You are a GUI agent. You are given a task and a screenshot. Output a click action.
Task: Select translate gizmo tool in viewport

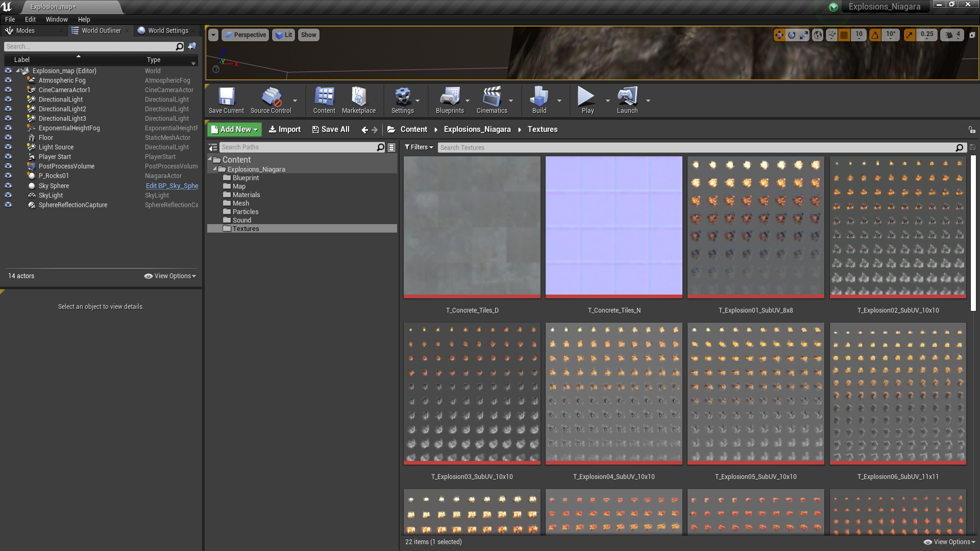coord(779,35)
